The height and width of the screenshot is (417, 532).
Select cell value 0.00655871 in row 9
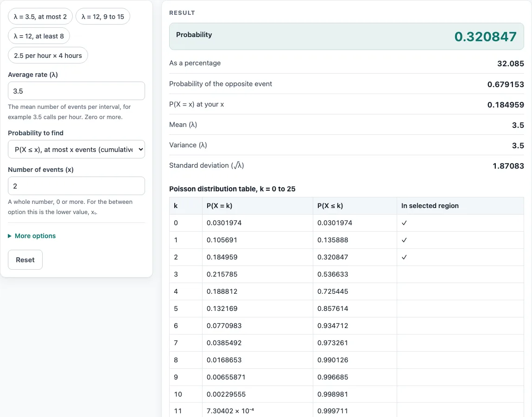[226, 377]
